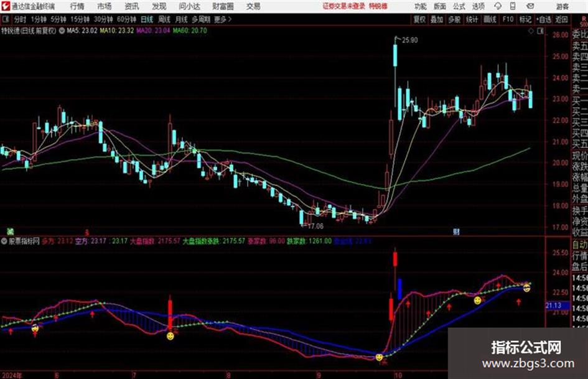Toggle the 自选 watchlist button

pyautogui.click(x=544, y=19)
